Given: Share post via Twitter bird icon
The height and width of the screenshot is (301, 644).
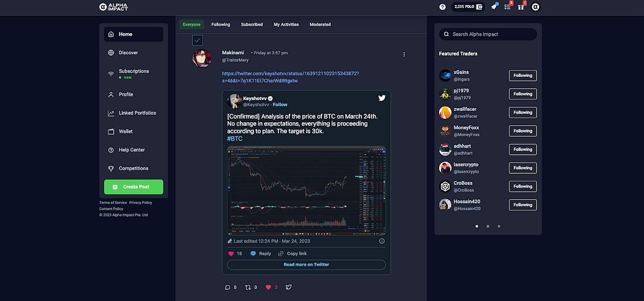Looking at the screenshot, I should coord(289,287).
